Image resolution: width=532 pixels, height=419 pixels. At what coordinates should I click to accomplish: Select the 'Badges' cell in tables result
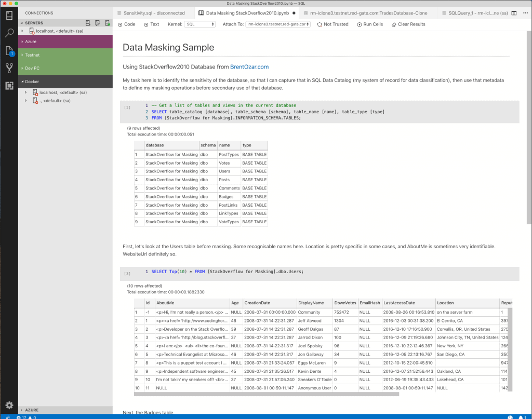(229, 197)
